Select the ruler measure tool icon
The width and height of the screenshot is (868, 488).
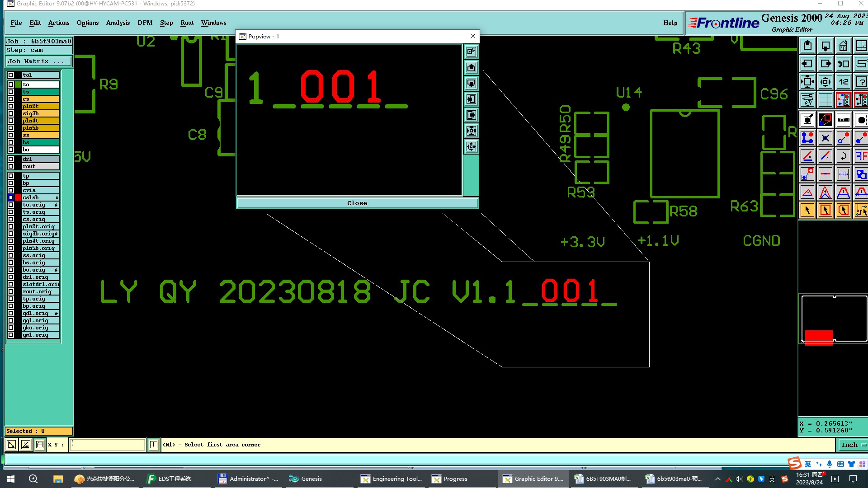click(x=843, y=120)
